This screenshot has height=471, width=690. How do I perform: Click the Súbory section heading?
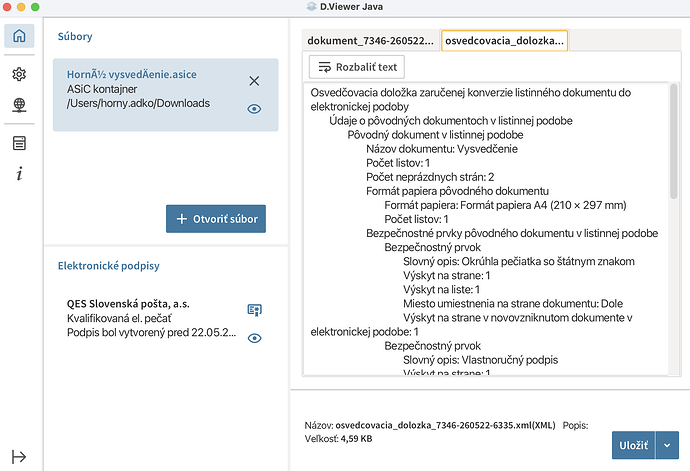(x=75, y=37)
